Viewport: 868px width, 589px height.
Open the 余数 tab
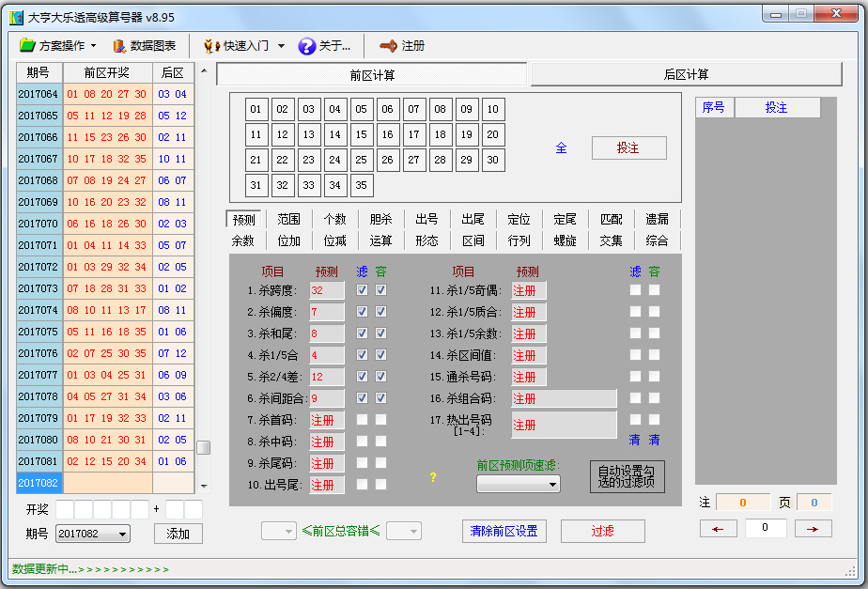point(243,240)
